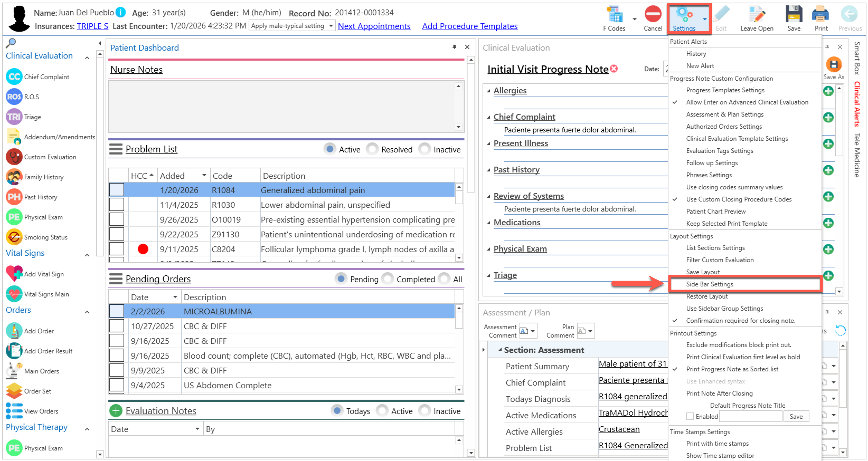Open Assessment Comment dropdown arrow
Image resolution: width=868 pixels, height=461 pixels.
tap(533, 331)
